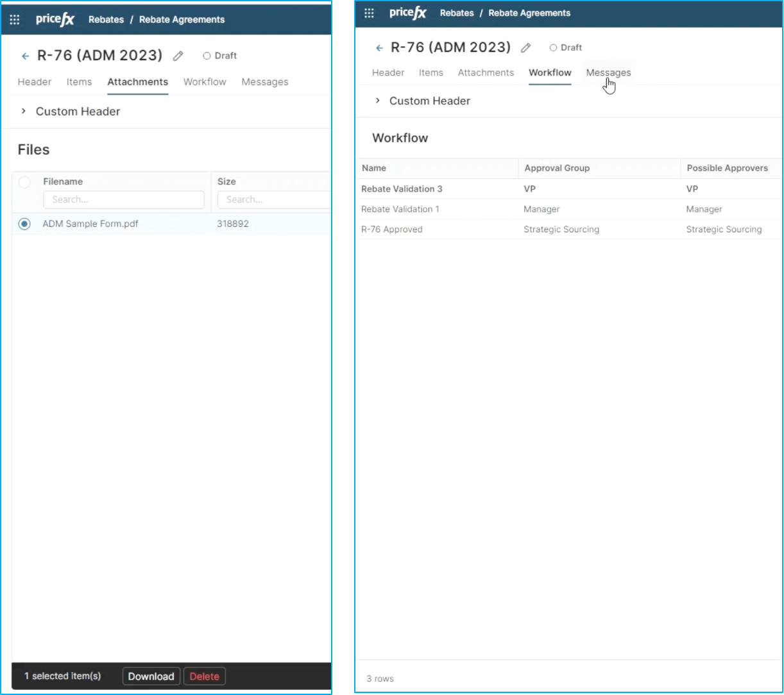The width and height of the screenshot is (784, 695).
Task: Expand Custom Header above the Files section
Action: pyautogui.click(x=24, y=111)
